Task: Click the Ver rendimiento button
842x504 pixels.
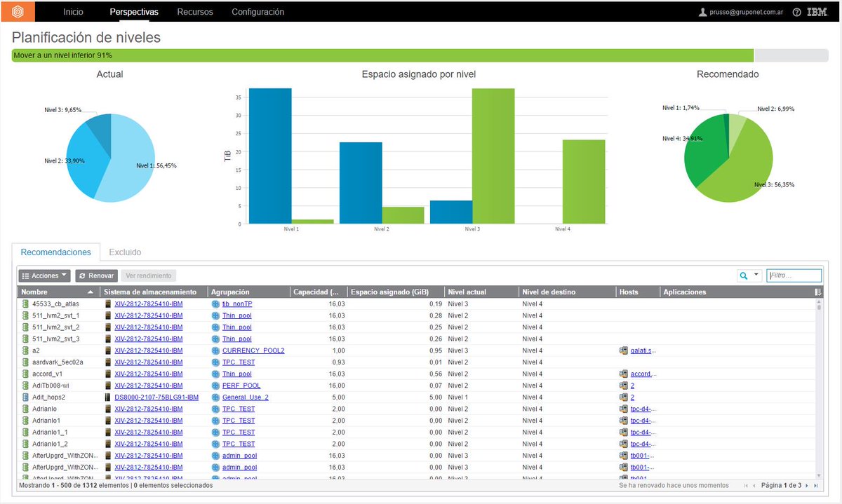Action: 148,276
